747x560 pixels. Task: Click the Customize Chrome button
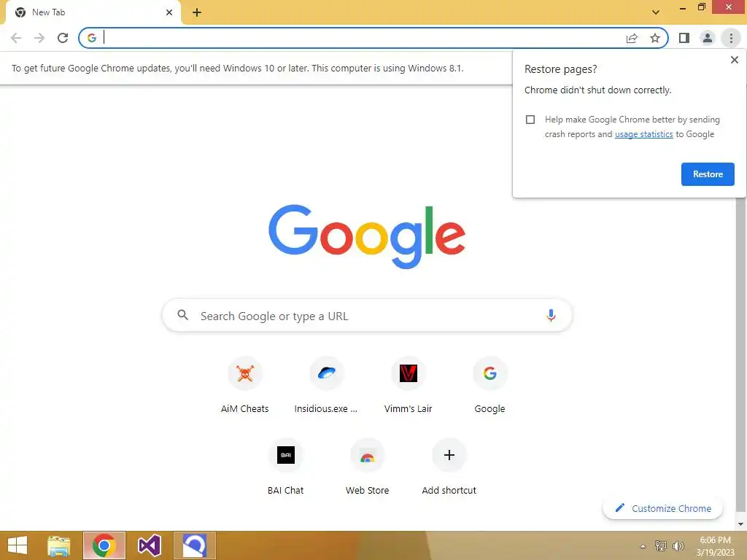pos(662,508)
